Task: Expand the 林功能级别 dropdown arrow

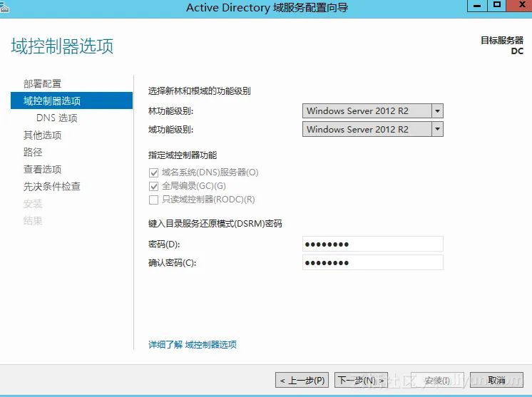Action: click(x=437, y=111)
